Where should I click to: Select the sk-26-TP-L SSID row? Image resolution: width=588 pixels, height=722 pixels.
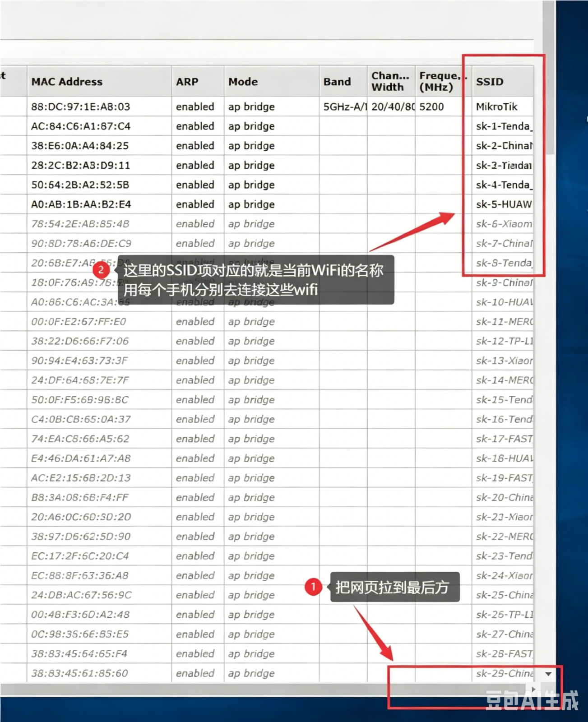[x=504, y=615]
